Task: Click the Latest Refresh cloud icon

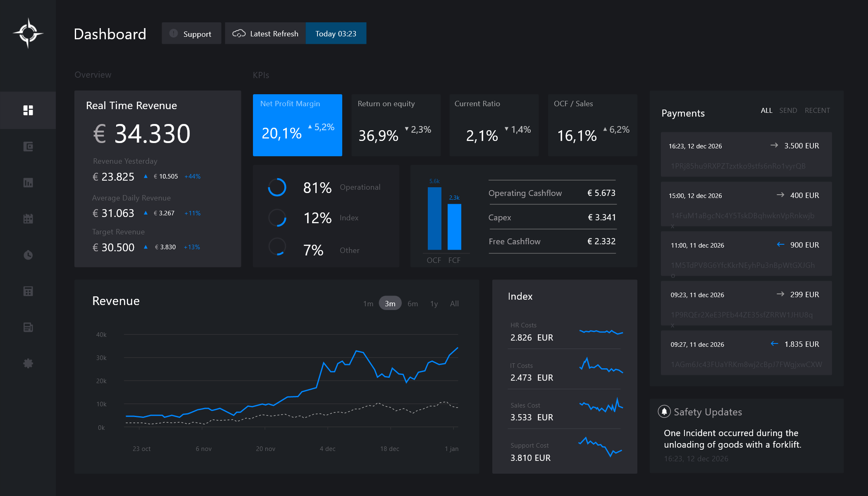Action: pos(239,33)
